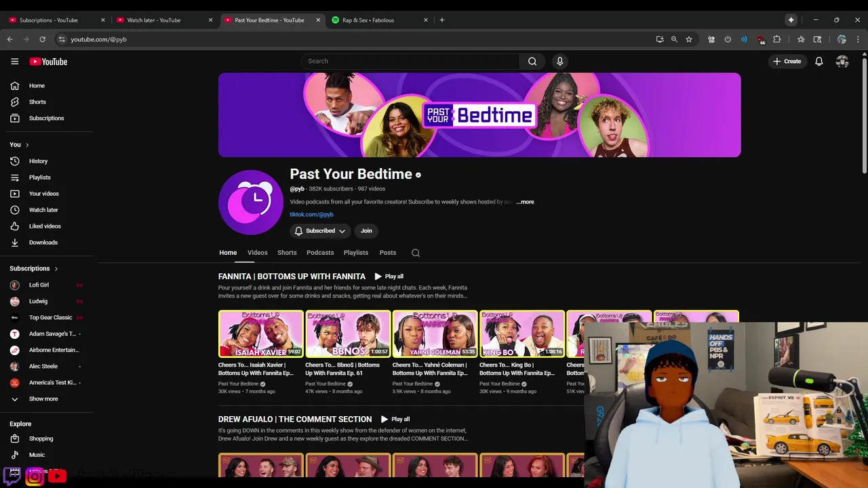Open the tiktok.com/@pyb link
The image size is (868, 488).
click(x=311, y=214)
